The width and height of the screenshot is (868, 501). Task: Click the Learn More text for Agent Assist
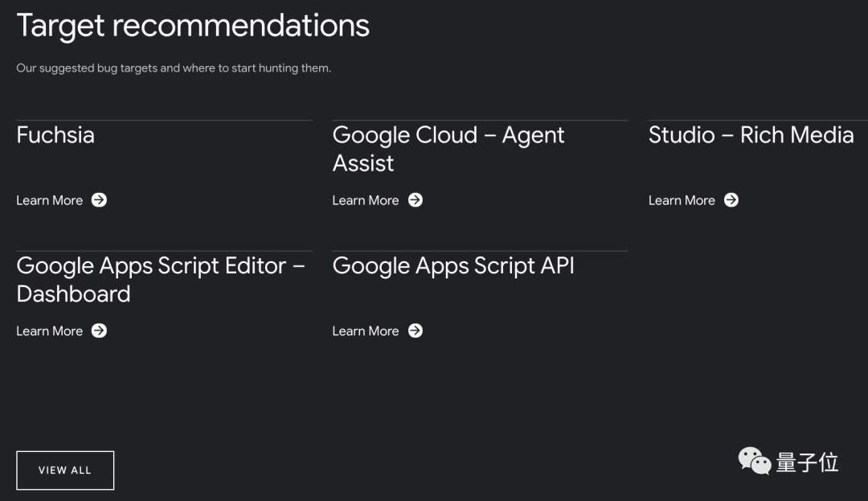[366, 200]
